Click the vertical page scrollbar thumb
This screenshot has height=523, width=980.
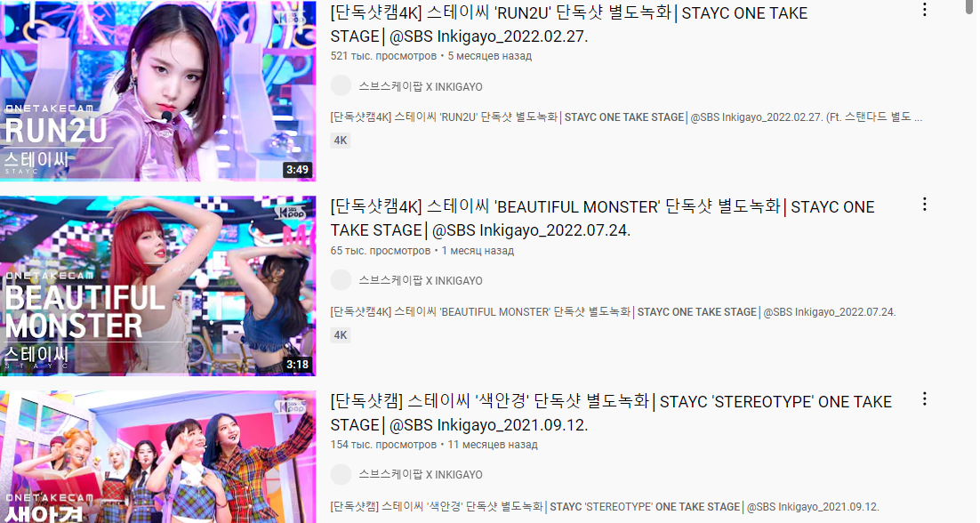coord(970,6)
